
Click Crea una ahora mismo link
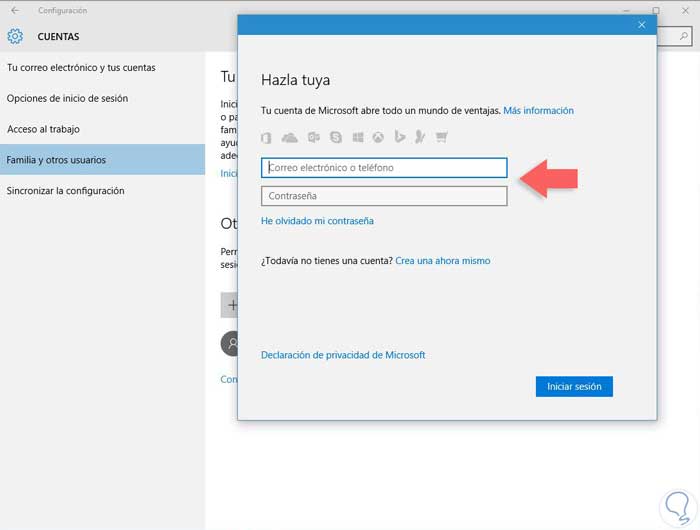pos(442,261)
